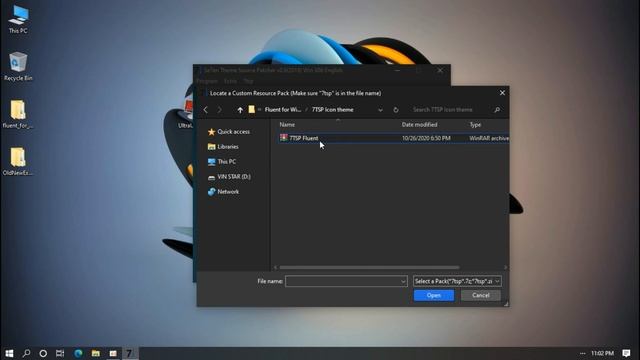Select the 7TSP Fluent WinRAR file icon
This screenshot has height=360, width=640.
(284, 138)
